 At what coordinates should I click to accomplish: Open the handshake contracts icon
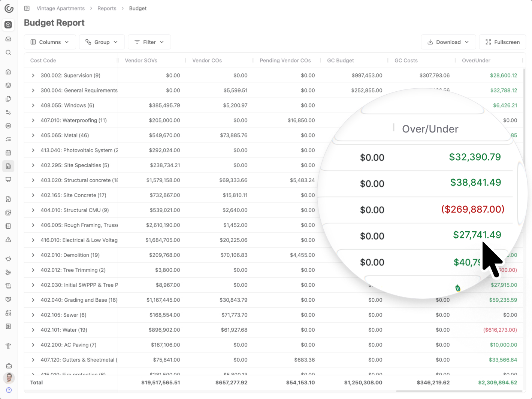[8, 299]
